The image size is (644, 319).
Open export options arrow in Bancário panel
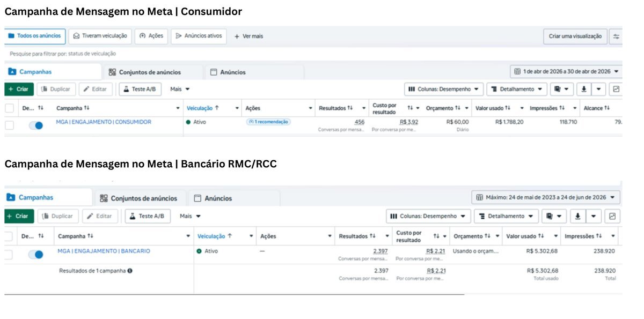[x=593, y=216]
